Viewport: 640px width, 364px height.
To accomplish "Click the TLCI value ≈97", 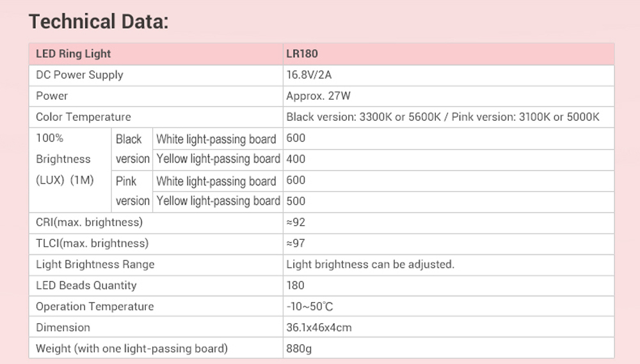I will (x=296, y=243).
